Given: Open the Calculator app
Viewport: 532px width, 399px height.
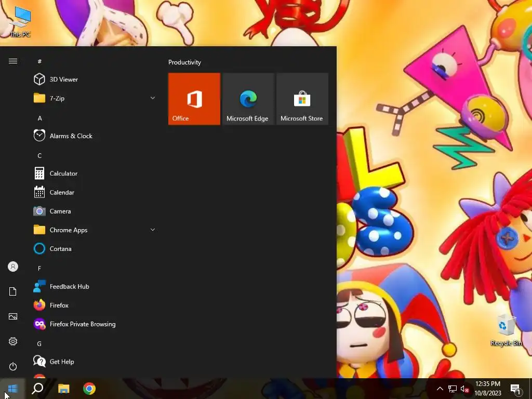Looking at the screenshot, I should (95, 174).
